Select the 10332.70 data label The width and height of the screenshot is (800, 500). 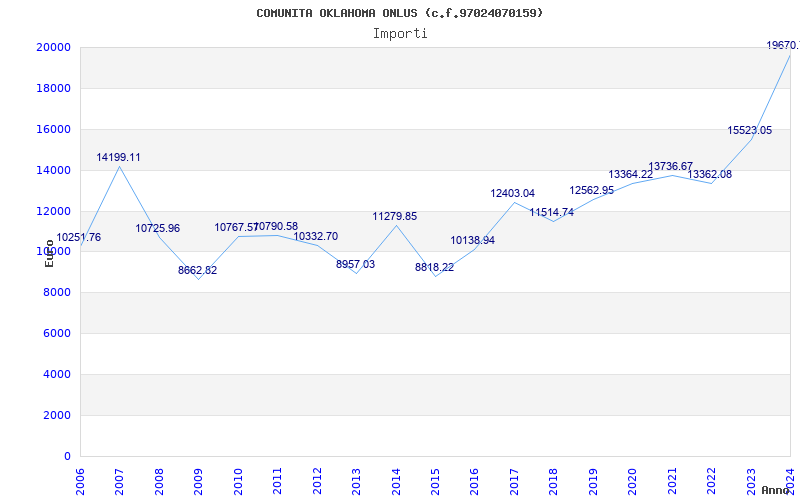(x=316, y=236)
